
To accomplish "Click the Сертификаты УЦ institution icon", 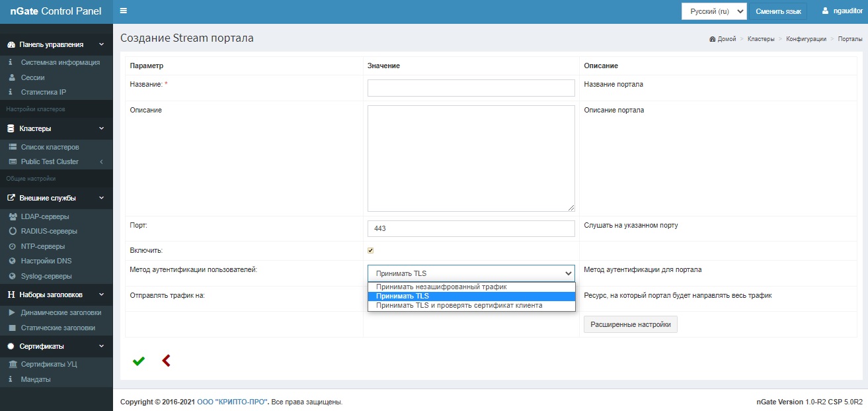I will [13, 364].
